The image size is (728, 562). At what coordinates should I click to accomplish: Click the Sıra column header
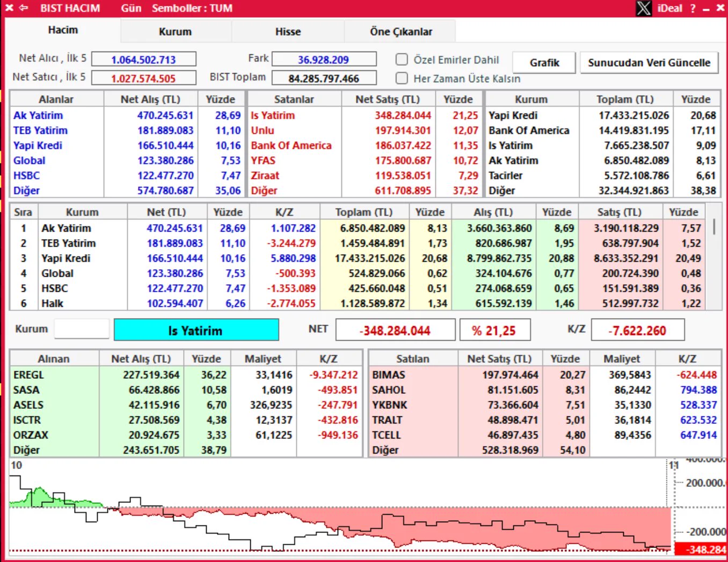click(23, 212)
